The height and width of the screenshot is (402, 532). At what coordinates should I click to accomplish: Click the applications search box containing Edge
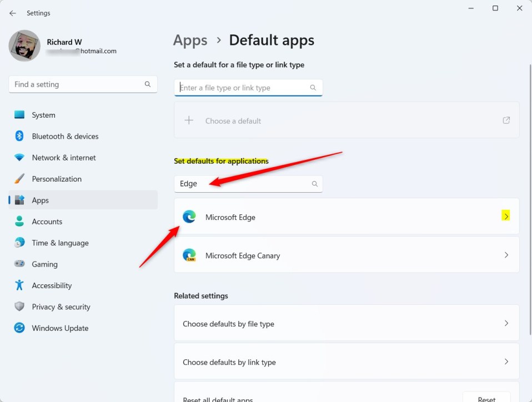[248, 184]
